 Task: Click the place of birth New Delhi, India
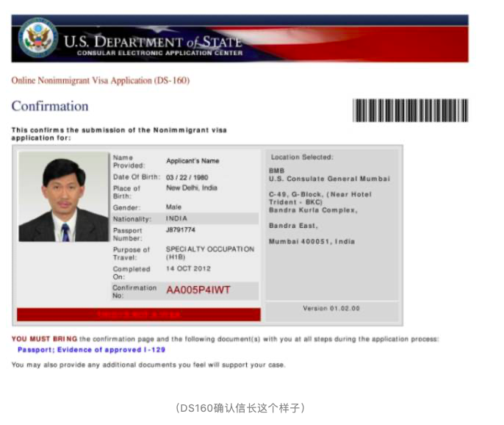coord(191,188)
